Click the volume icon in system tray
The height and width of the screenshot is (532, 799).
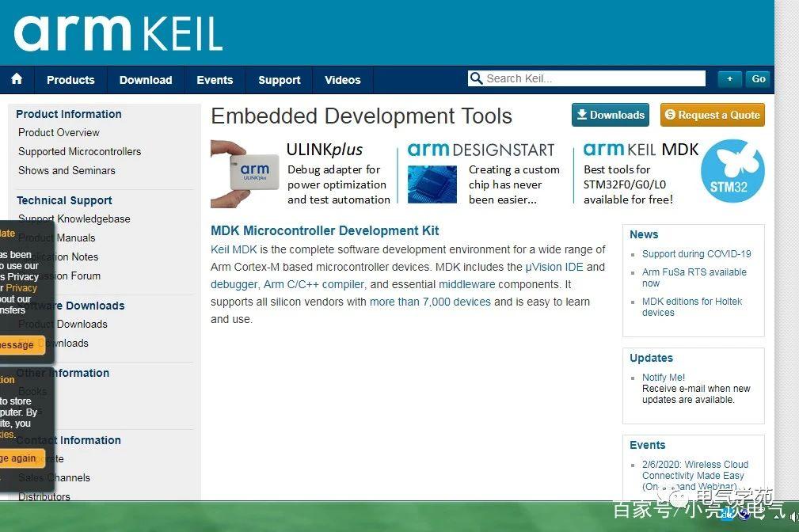click(x=793, y=517)
